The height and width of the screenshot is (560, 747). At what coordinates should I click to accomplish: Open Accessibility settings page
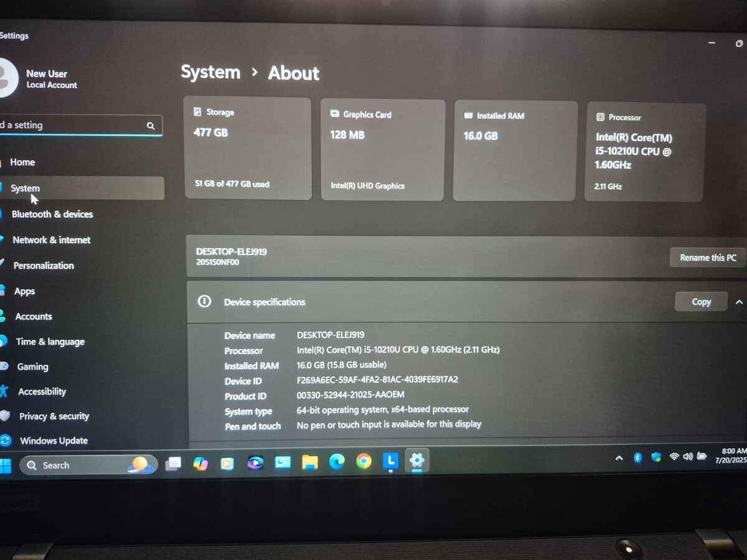click(42, 391)
